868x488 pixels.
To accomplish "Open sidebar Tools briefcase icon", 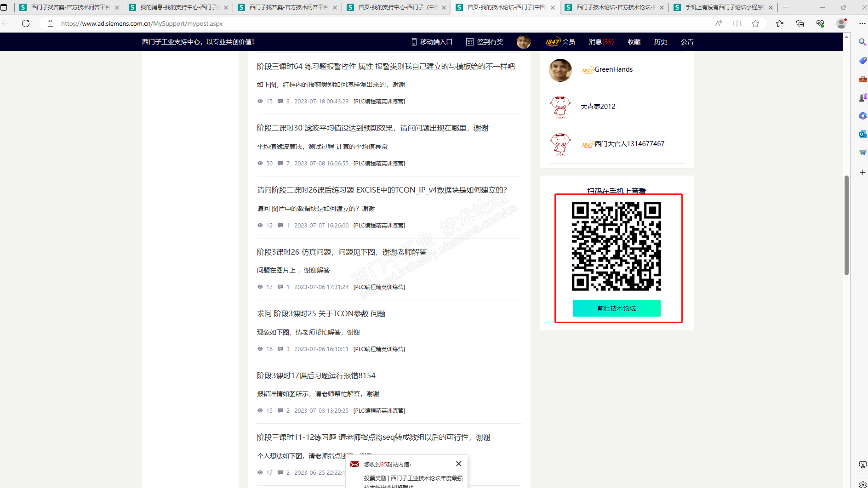I will coord(862,79).
